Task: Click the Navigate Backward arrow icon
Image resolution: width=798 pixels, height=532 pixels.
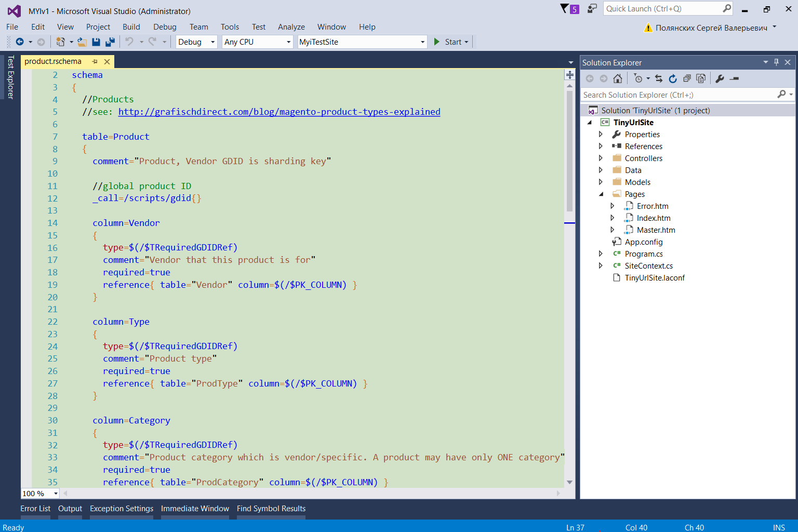Action: (x=20, y=42)
